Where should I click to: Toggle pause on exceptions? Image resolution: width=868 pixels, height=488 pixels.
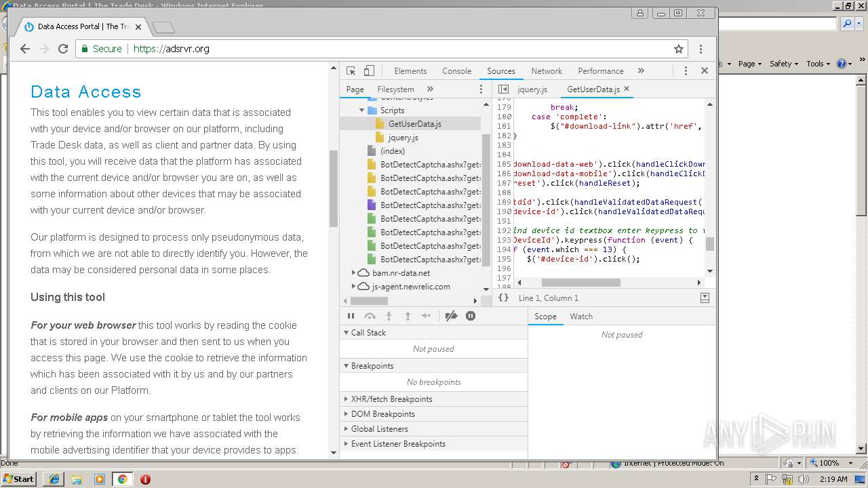pos(471,316)
